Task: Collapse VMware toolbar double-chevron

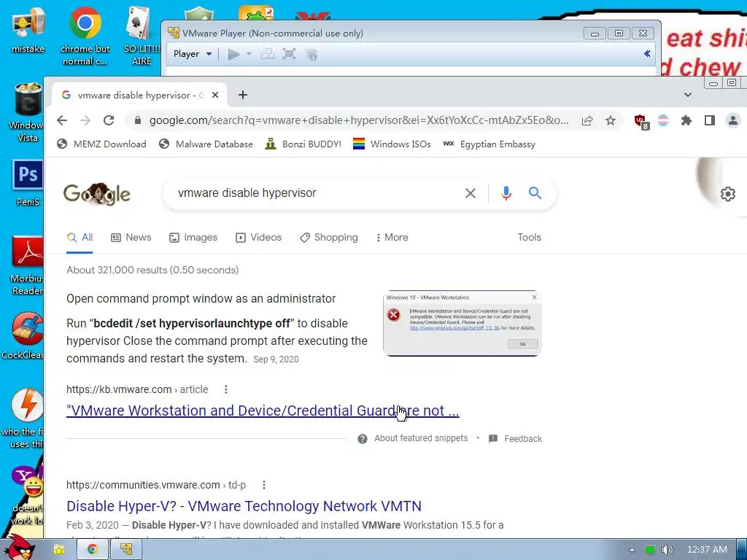Action: click(647, 53)
